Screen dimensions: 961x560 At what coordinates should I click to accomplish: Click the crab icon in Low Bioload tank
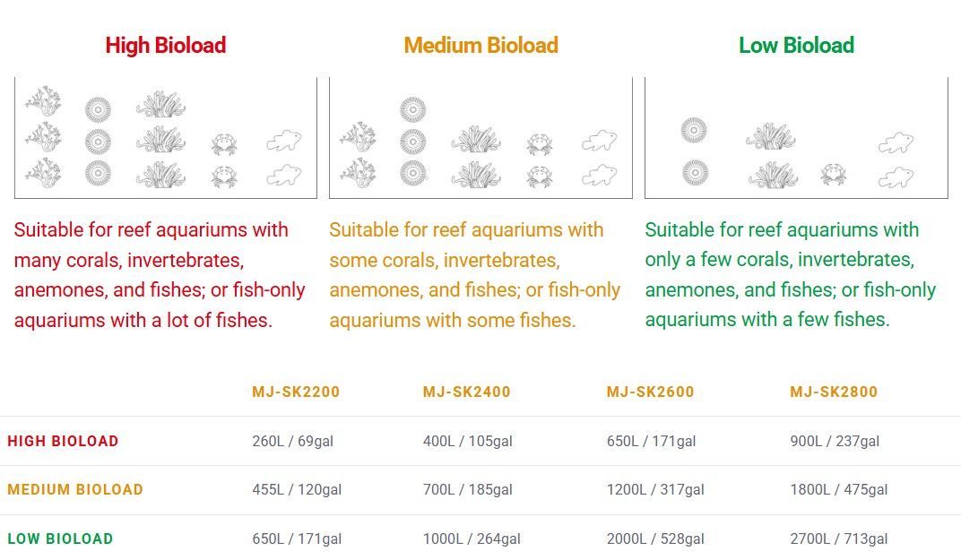coord(833,175)
